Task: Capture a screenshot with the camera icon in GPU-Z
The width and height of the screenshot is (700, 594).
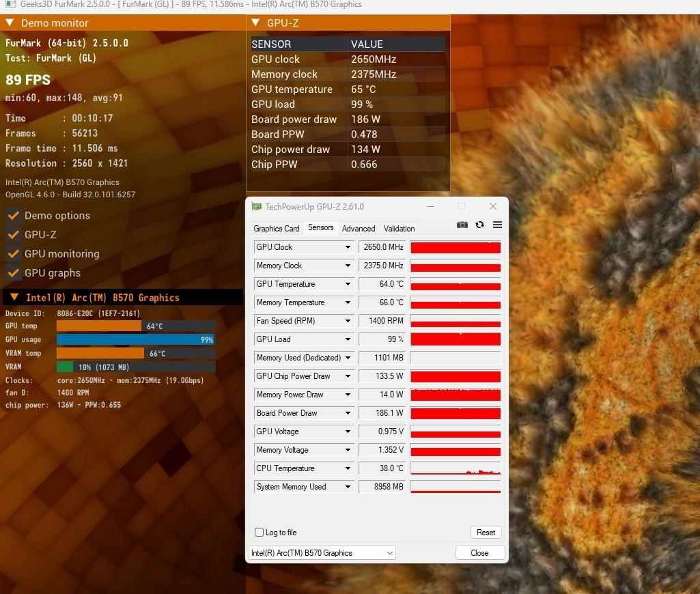Action: point(462,225)
